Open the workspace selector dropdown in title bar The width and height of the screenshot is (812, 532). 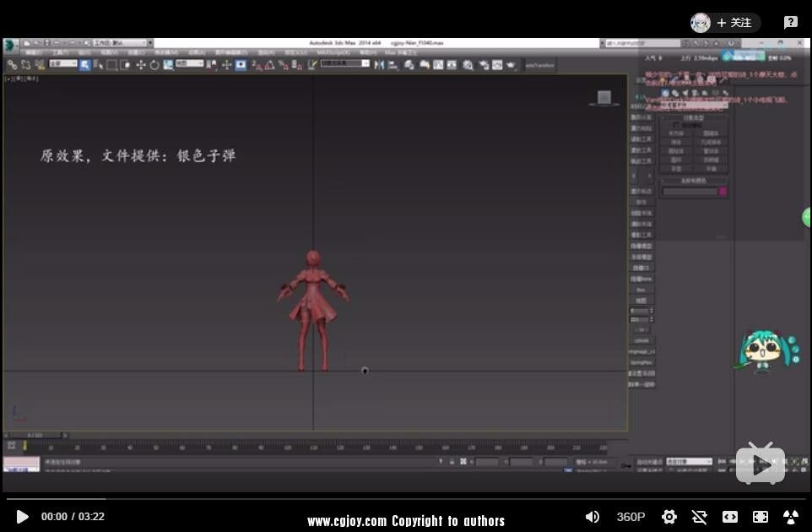click(x=120, y=43)
